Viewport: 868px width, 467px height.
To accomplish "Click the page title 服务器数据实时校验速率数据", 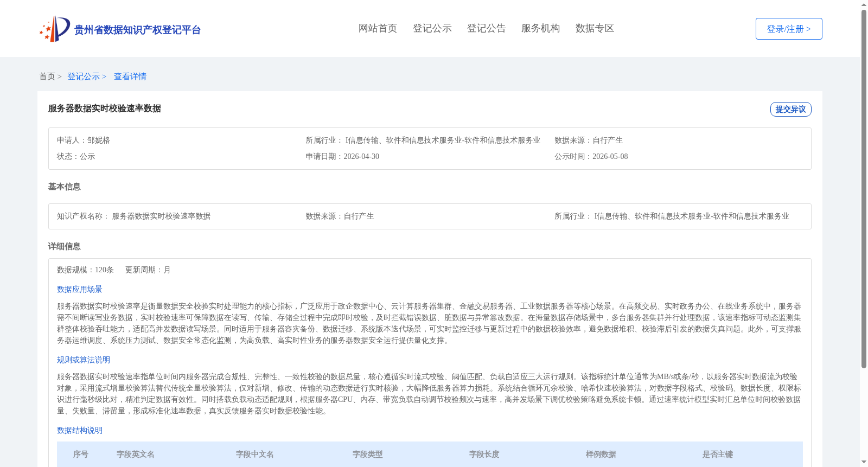I will (x=105, y=108).
